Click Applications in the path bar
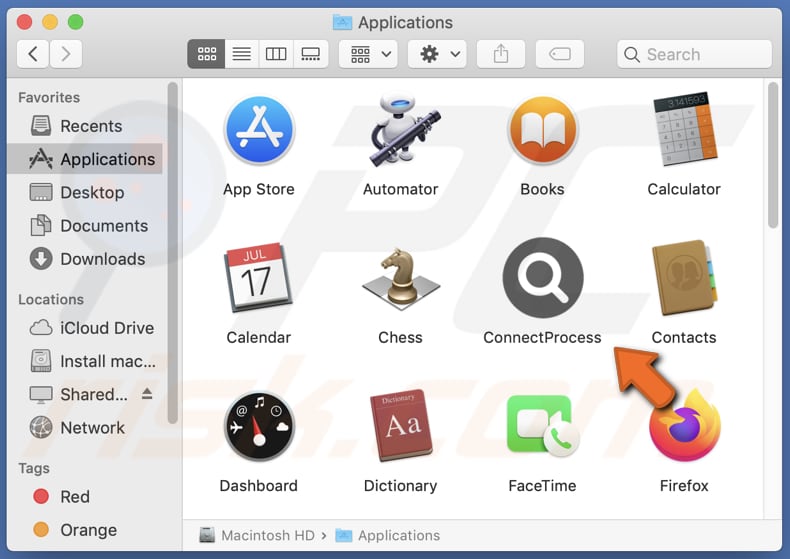This screenshot has height=559, width=790. click(388, 535)
